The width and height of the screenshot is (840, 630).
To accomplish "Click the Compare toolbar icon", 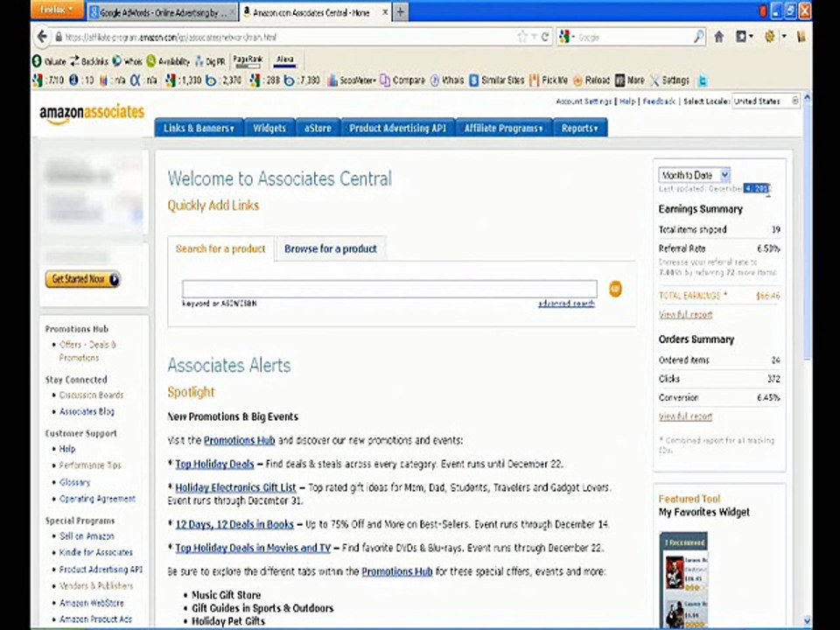I will coord(402,80).
